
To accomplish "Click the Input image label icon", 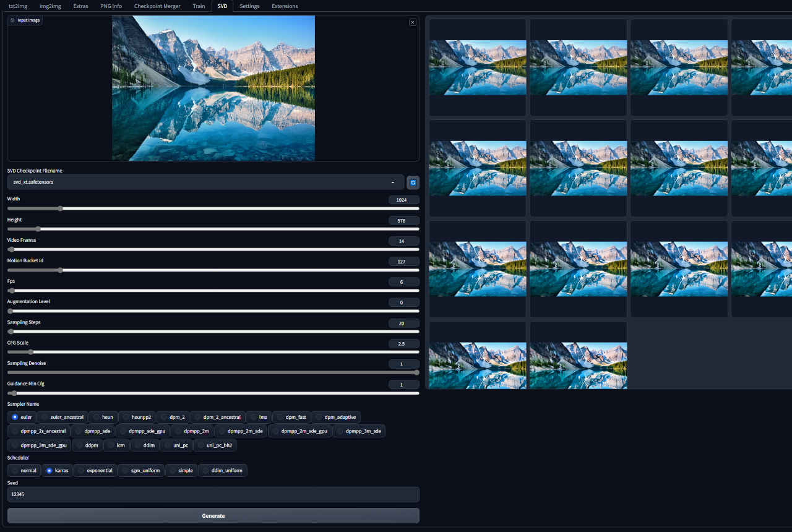I will [13, 20].
